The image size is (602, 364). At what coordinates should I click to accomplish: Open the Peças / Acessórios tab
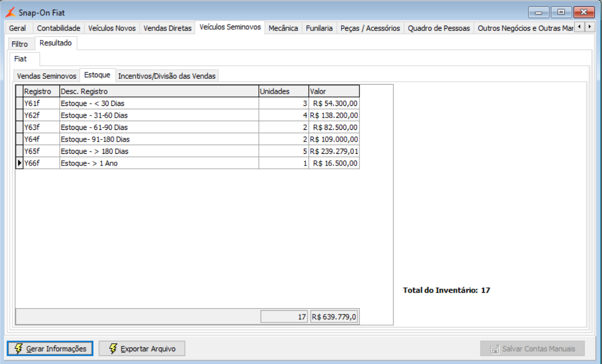(x=370, y=28)
